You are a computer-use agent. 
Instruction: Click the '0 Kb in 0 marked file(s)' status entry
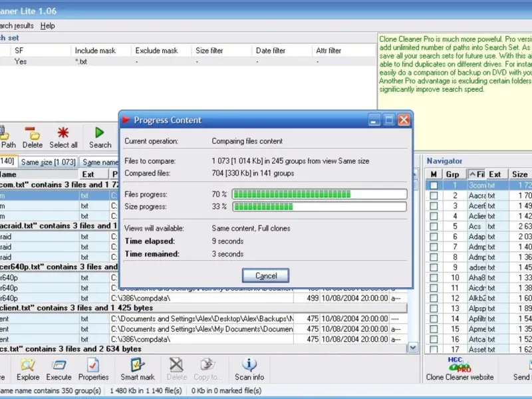pyautogui.click(x=226, y=390)
